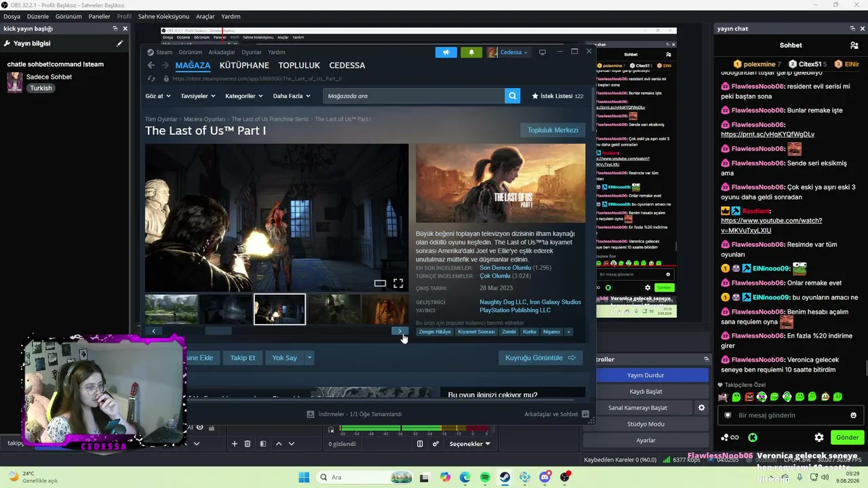Image resolution: width=868 pixels, height=488 pixels.
Task: Open chat user list icon in Sohbet
Action: click(x=854, y=45)
